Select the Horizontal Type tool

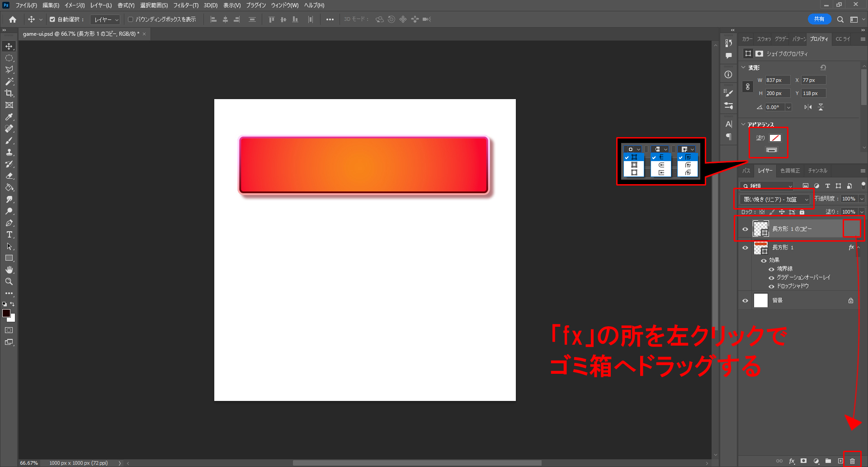(9, 234)
